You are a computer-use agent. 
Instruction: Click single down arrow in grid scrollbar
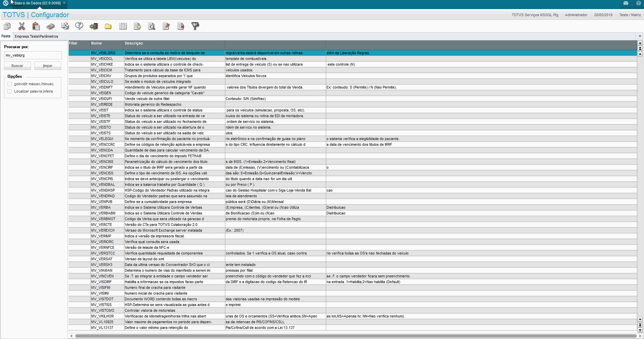[640, 319]
